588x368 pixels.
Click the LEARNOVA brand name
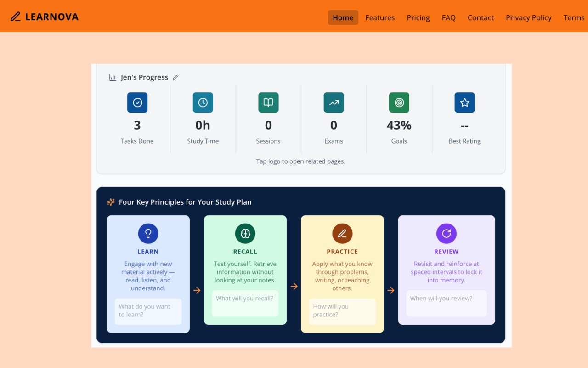52,17
